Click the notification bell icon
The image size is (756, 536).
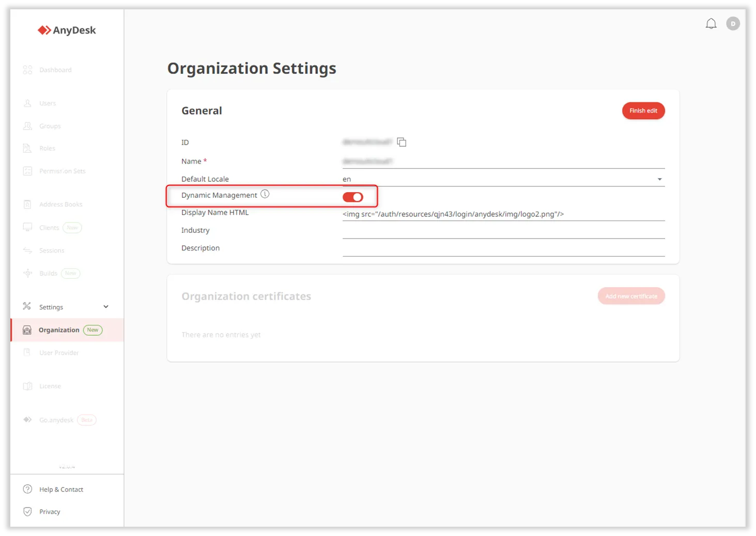point(711,24)
